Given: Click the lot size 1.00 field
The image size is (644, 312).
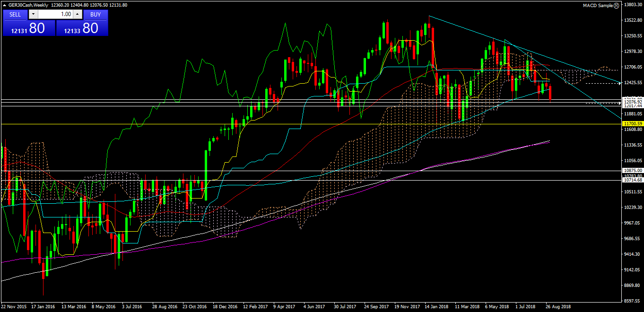Looking at the screenshot, I should point(55,14).
